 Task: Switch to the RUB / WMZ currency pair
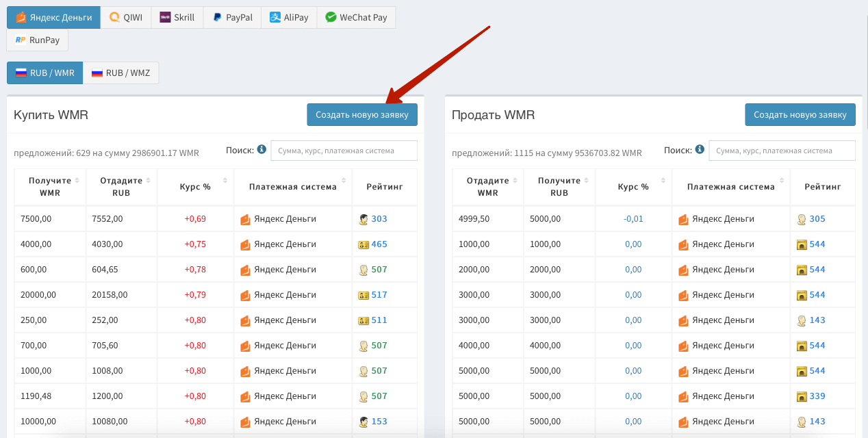pos(121,73)
